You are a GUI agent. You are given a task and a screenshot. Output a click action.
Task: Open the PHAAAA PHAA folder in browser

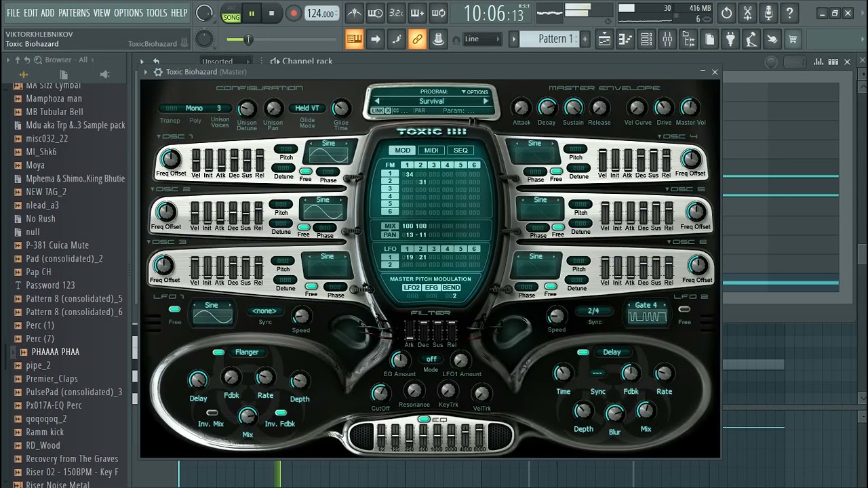click(x=55, y=352)
